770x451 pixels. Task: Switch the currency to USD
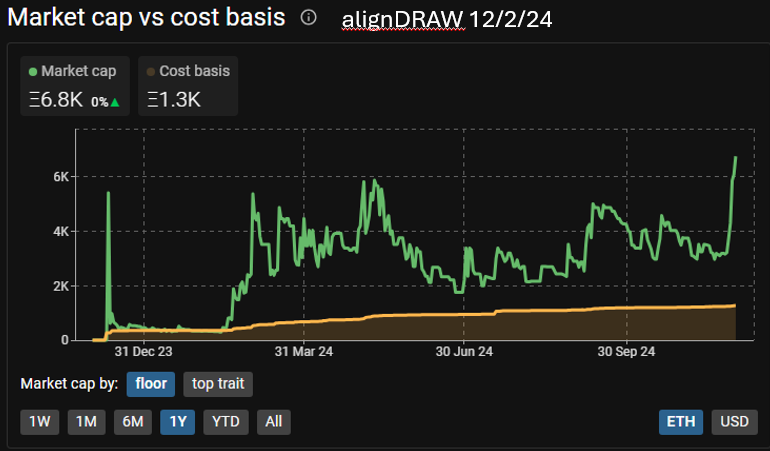coord(735,422)
